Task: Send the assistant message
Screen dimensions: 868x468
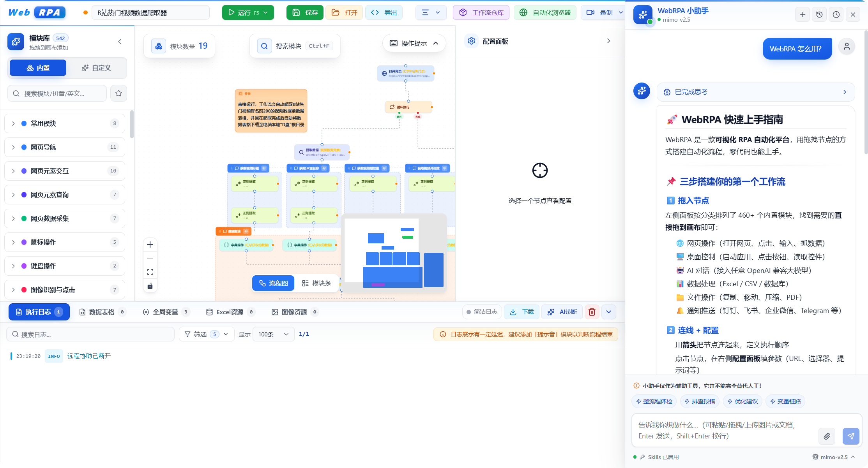Action: point(851,436)
